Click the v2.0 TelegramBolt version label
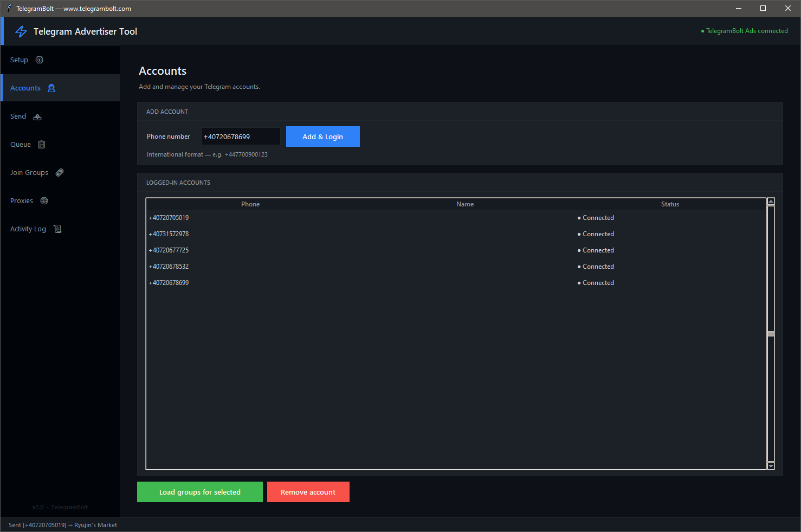 click(x=60, y=507)
